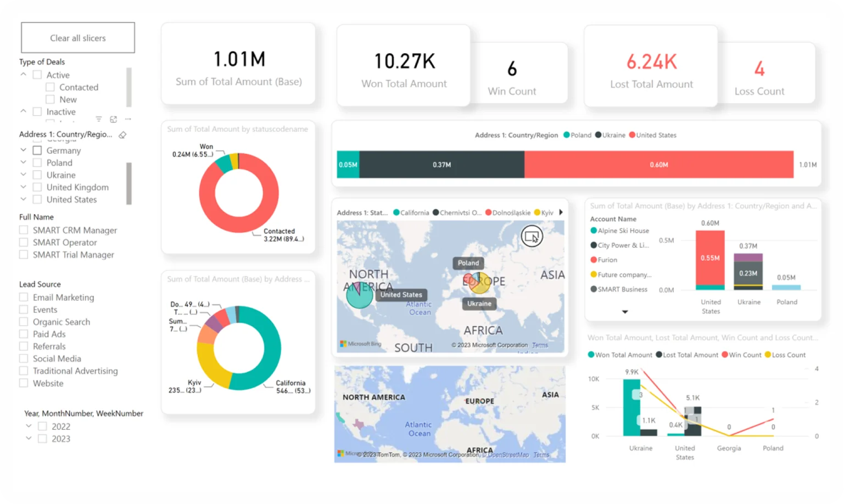Enable the Email Marketing lead source filter
This screenshot has width=844, height=504.
coord(24,297)
